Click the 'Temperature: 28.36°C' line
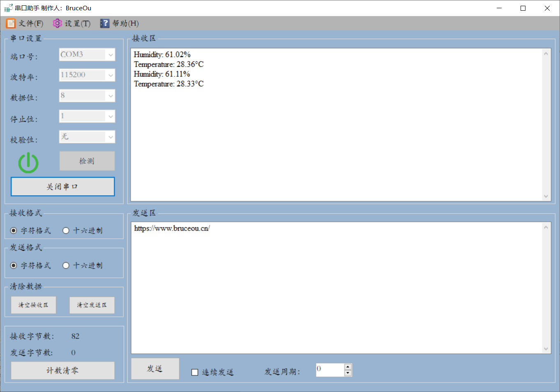 point(169,65)
